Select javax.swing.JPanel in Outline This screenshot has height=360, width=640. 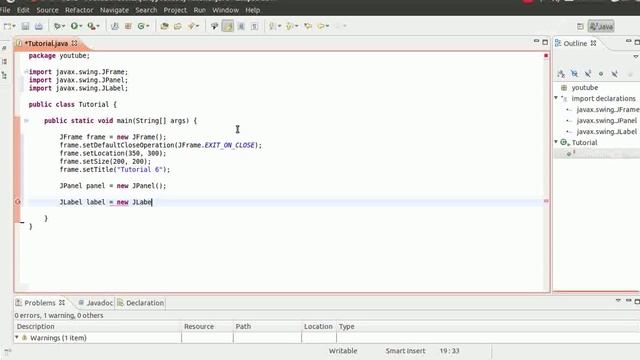pyautogui.click(x=607, y=120)
